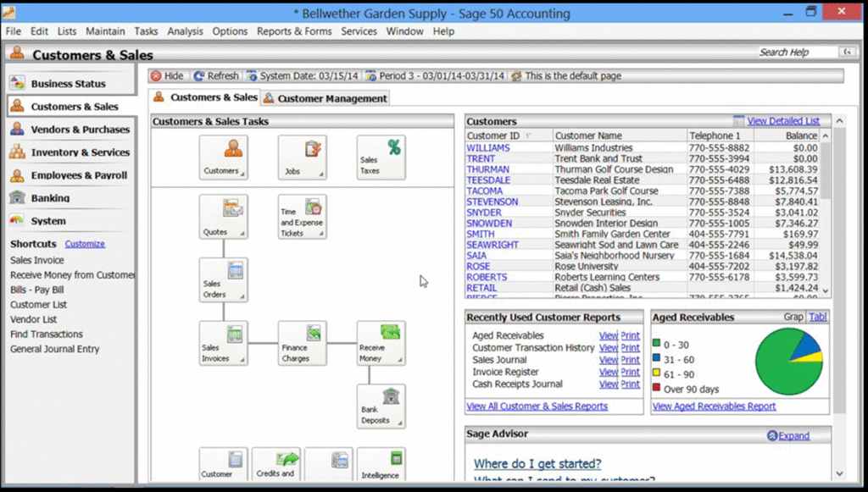Open Inventory & Services in the sidebar
The image size is (868, 492).
pyautogui.click(x=71, y=152)
